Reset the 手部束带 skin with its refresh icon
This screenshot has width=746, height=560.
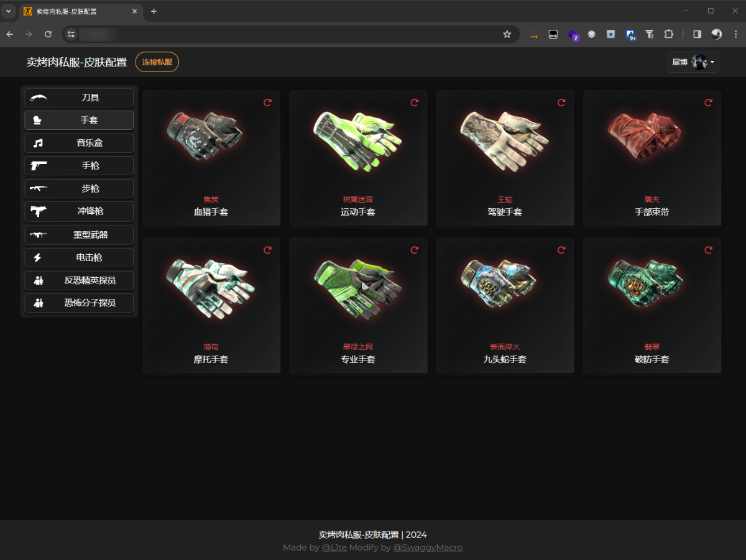point(708,103)
